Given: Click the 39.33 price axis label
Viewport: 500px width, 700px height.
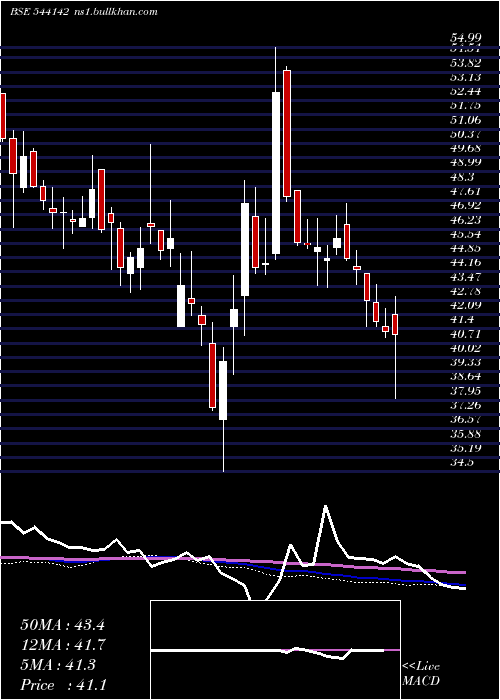Looking at the screenshot, I should click(465, 362).
